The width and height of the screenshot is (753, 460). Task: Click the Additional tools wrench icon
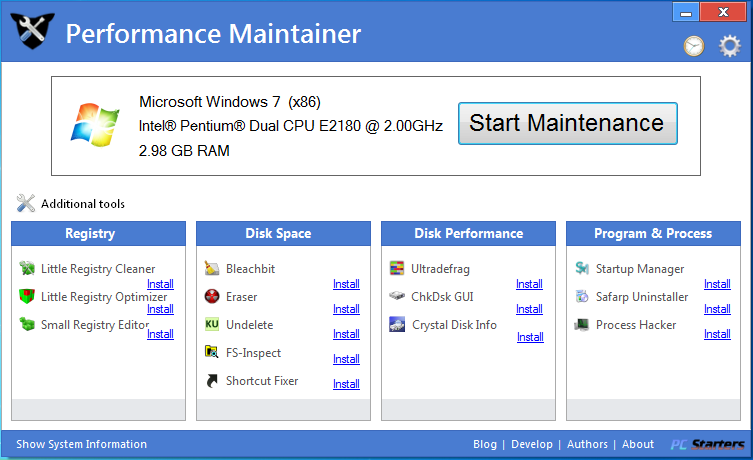click(x=25, y=203)
